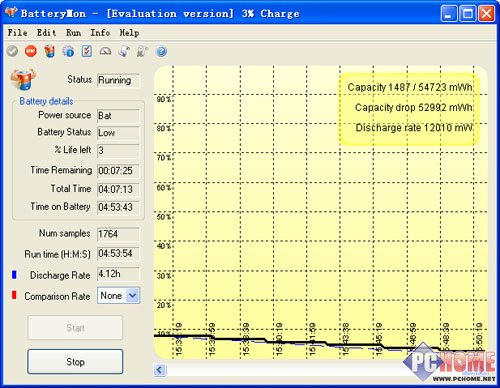Click the Battery details group label
Viewport: 500px width, 388px height.
click(x=46, y=101)
